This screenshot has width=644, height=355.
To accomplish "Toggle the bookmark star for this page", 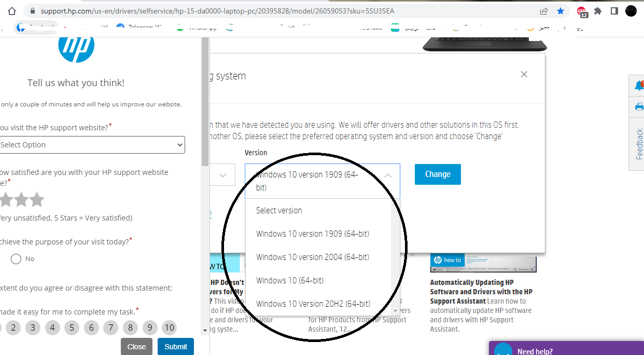I will point(561,11).
